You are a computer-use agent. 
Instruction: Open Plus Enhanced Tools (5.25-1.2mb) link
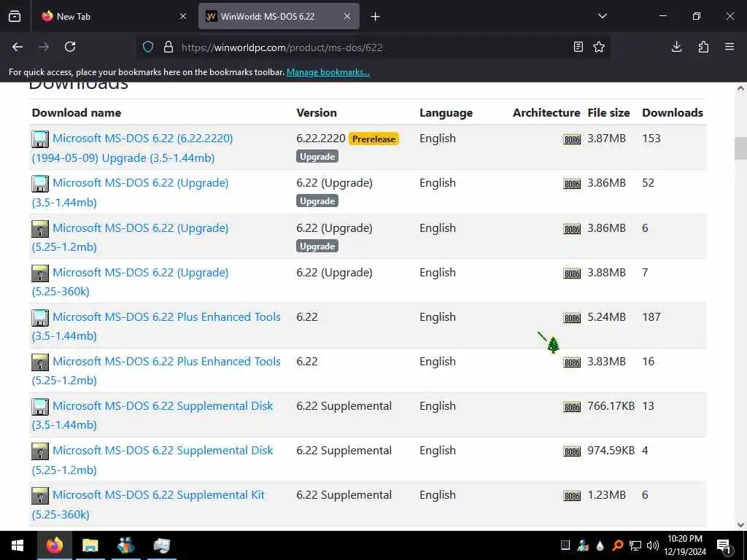(156, 370)
